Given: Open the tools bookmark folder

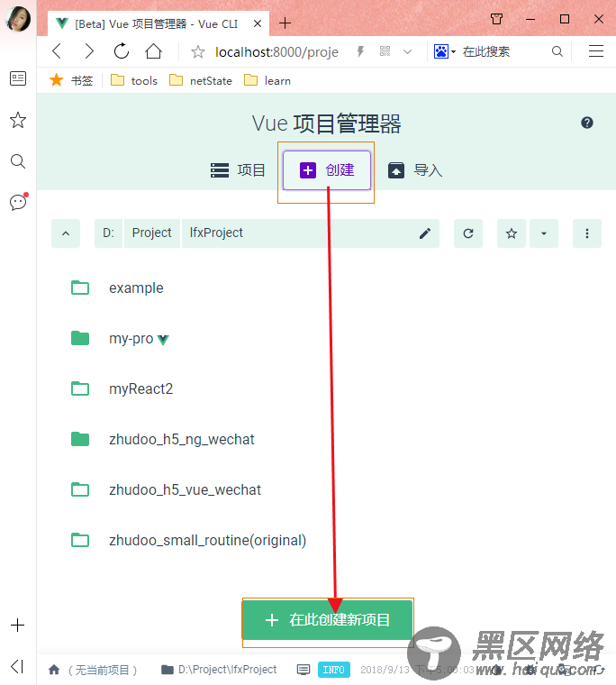Looking at the screenshot, I should point(133,80).
